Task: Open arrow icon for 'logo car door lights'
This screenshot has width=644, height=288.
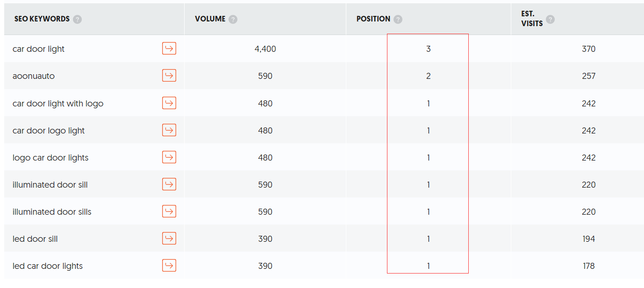Action: (x=169, y=157)
